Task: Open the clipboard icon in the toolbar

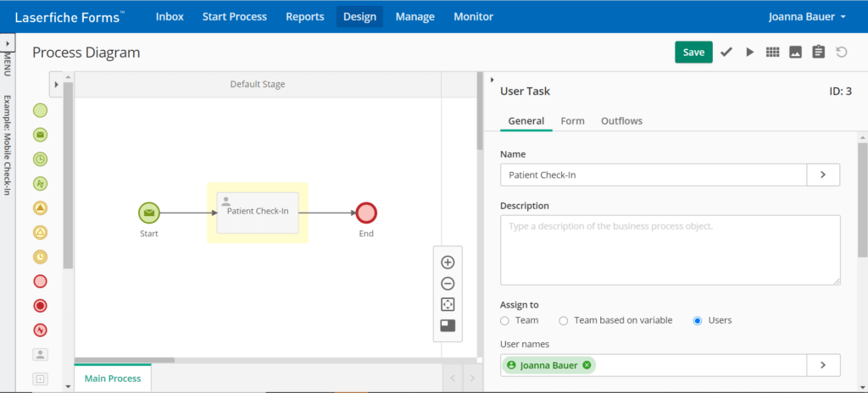Action: [x=819, y=52]
